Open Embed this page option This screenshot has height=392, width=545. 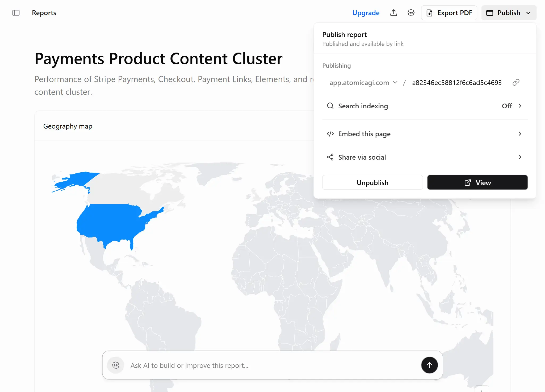[425, 134]
